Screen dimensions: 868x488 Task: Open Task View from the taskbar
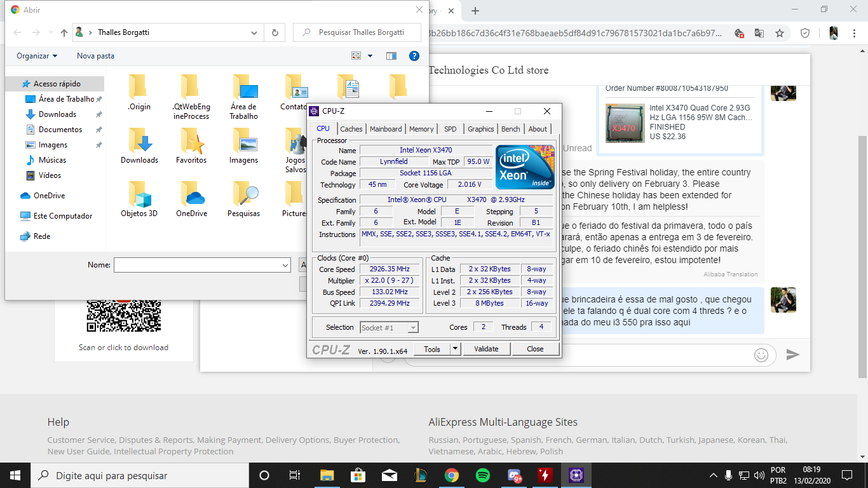coord(295,475)
